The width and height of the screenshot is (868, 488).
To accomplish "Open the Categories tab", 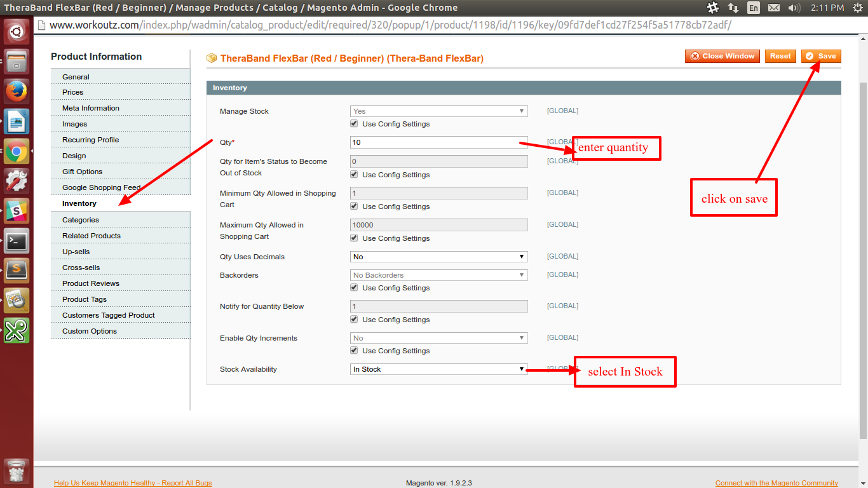I will [121, 220].
